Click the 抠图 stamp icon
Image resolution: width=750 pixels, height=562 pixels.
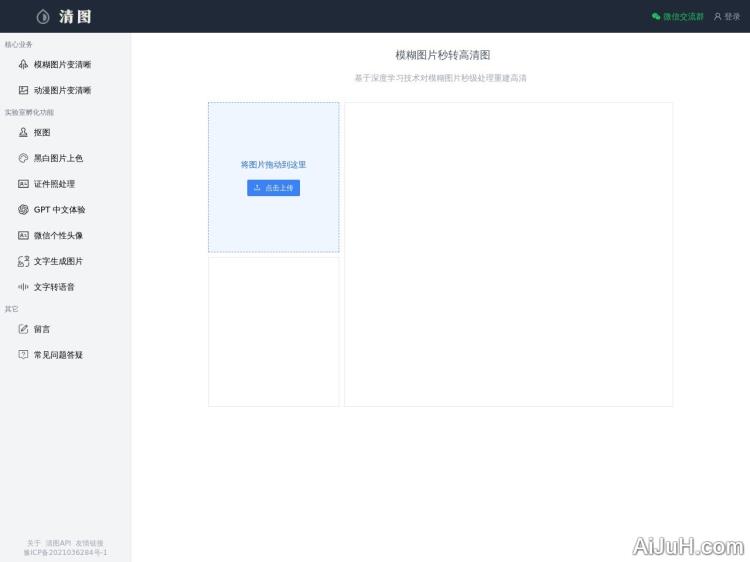[24, 132]
